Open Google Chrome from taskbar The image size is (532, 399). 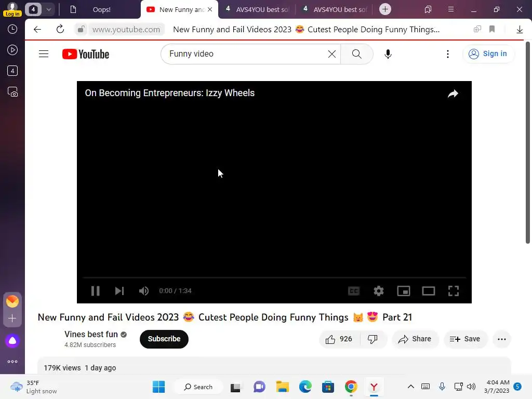click(351, 387)
